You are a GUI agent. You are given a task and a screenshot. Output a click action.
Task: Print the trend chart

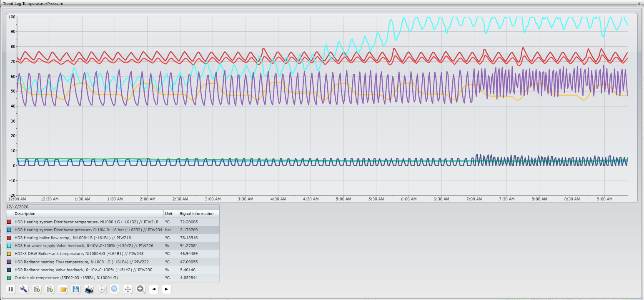(89, 289)
